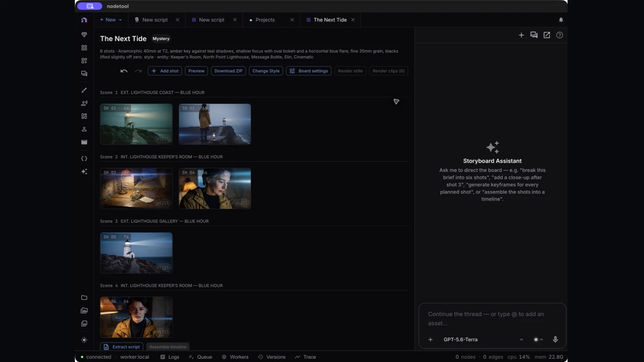The height and width of the screenshot is (362, 644).
Task: Start a new assistant thread with plus icon
Action: [521, 35]
